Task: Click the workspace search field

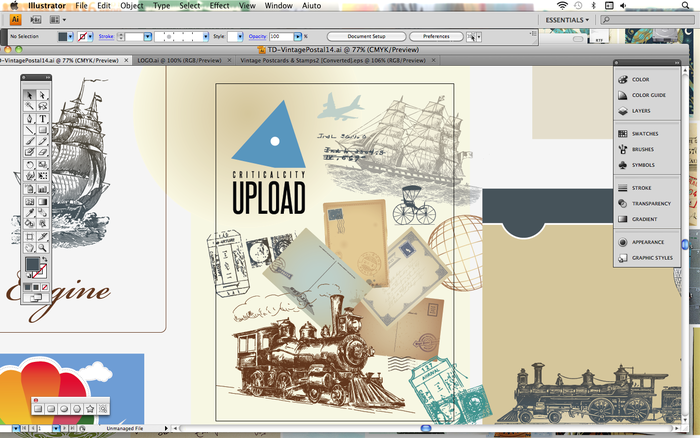Action: coord(647,20)
